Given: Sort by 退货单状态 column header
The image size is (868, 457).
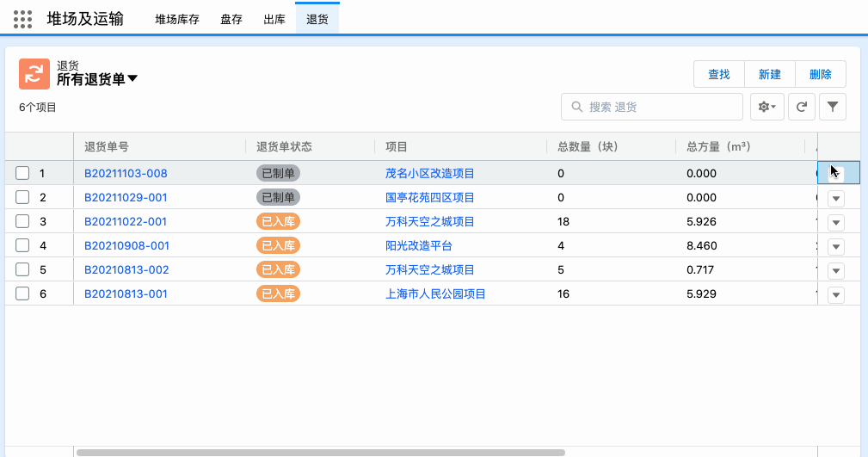Looking at the screenshot, I should point(284,147).
